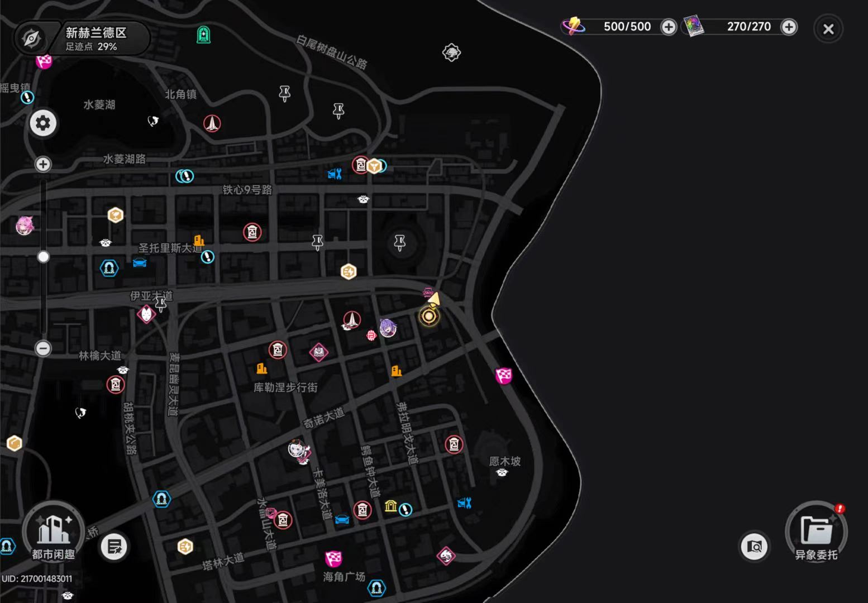Click the red canister icon below 铁心9号路
868x603 pixels.
point(252,232)
